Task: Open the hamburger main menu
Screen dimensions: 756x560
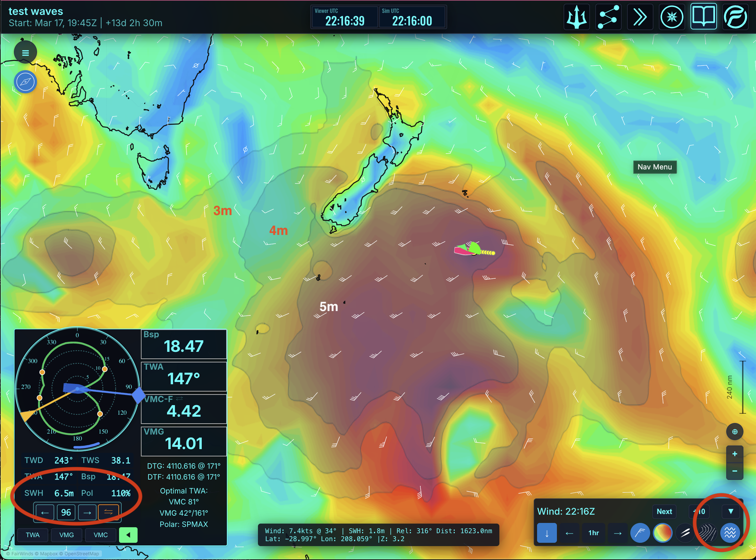Action: [x=25, y=53]
